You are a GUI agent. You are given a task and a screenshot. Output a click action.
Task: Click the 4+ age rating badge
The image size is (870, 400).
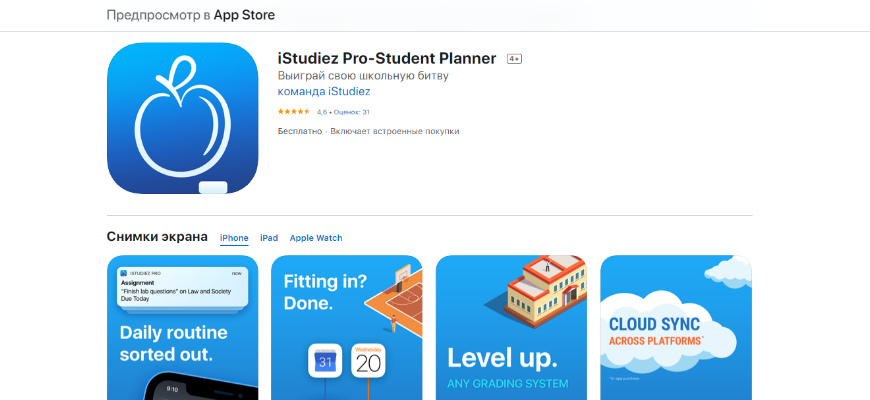[x=514, y=59]
